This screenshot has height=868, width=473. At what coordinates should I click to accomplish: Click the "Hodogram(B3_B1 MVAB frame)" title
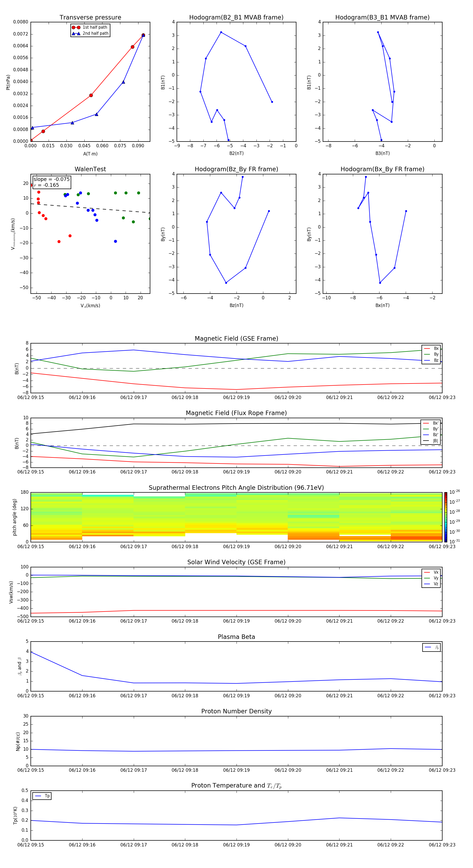382,18
